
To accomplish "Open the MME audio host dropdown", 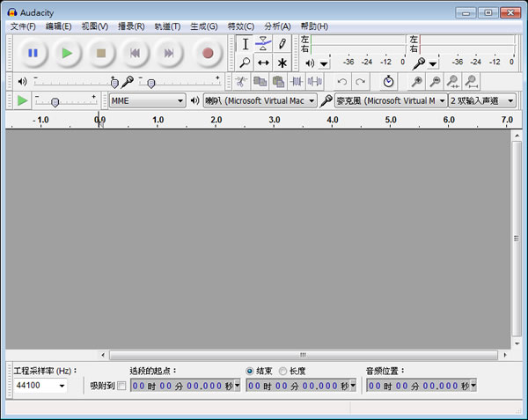I will tap(148, 100).
